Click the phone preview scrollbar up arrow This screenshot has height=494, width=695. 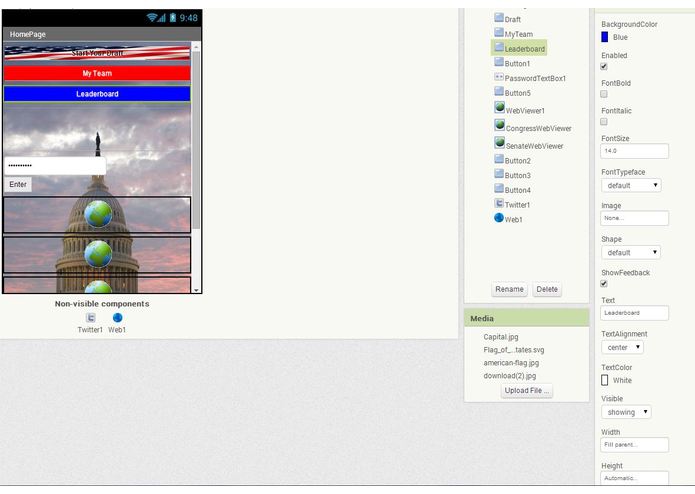coord(196,46)
